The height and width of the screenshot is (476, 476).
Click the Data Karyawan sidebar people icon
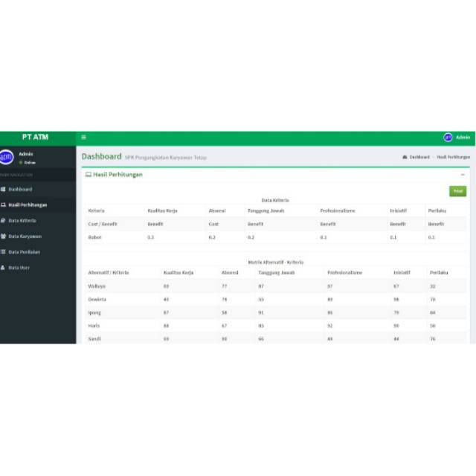pyautogui.click(x=3, y=237)
